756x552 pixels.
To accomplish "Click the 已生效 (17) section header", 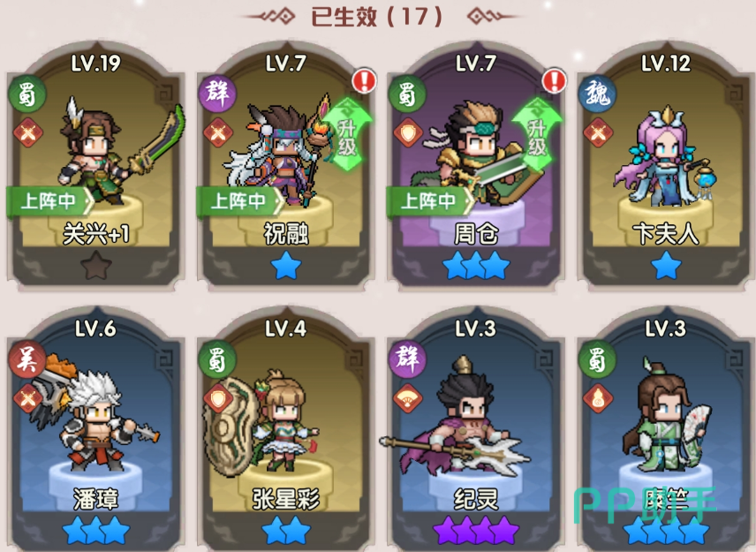I will [x=376, y=17].
